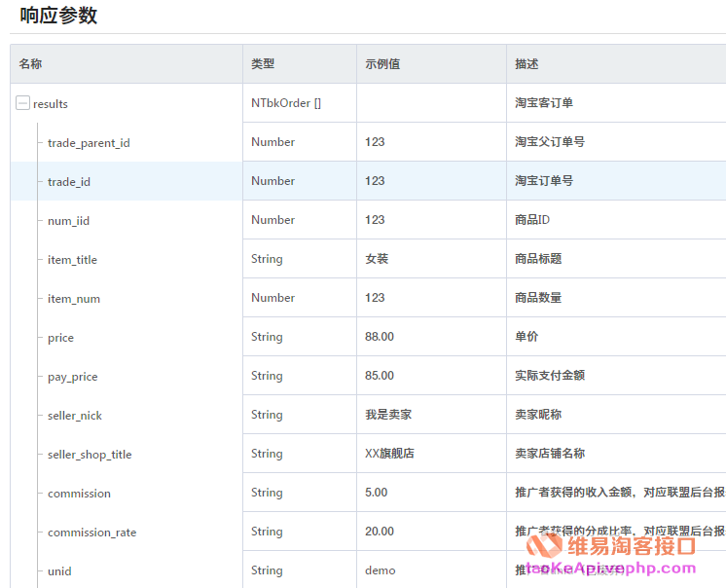Select the item_title parameter
The image size is (726, 588).
click(72, 260)
